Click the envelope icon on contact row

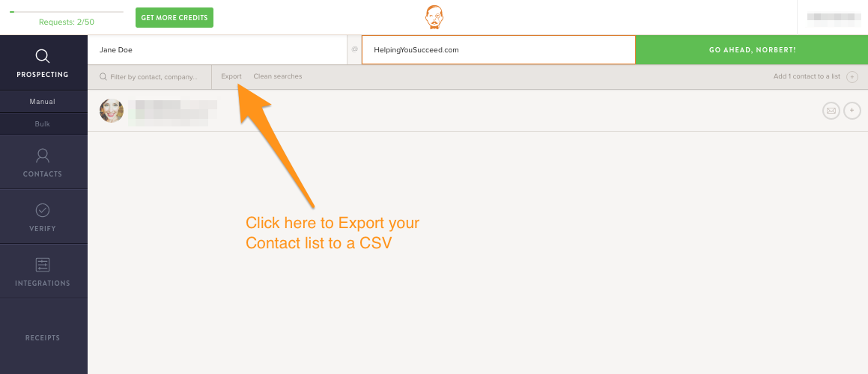click(x=831, y=111)
